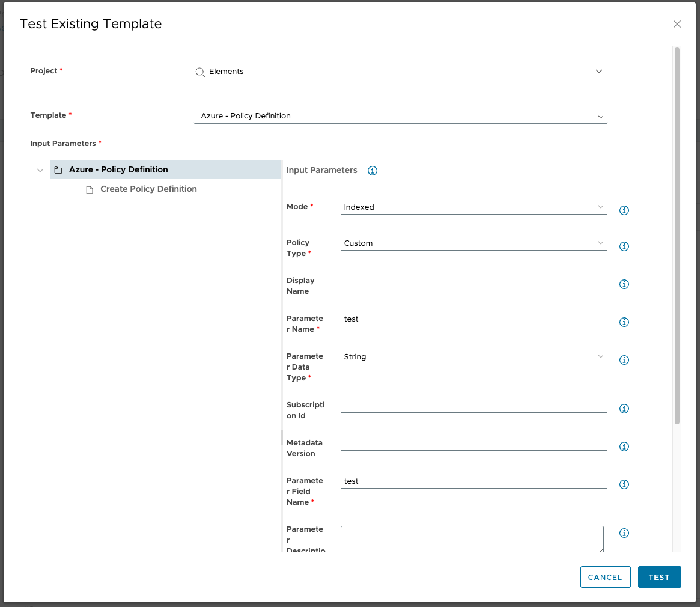
Task: Open the Mode dropdown set to Indexed
Action: click(473, 207)
